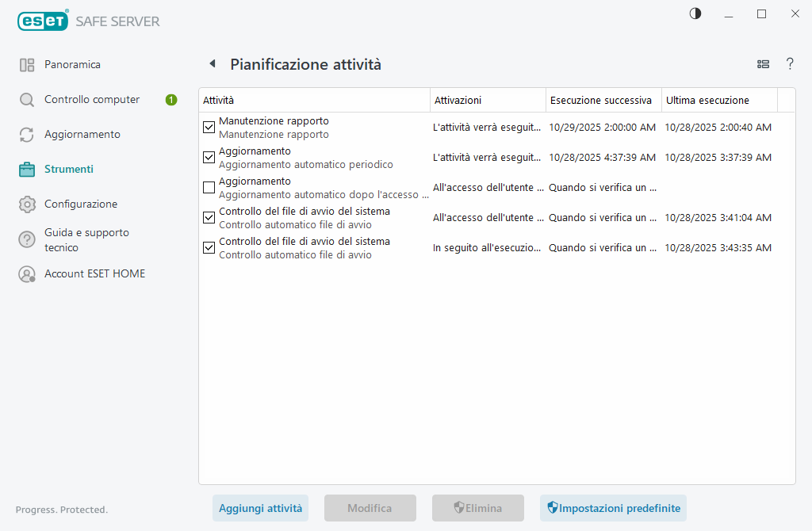Click the Aggiornamento refresh icon
The image size is (812, 531).
tap(27, 135)
